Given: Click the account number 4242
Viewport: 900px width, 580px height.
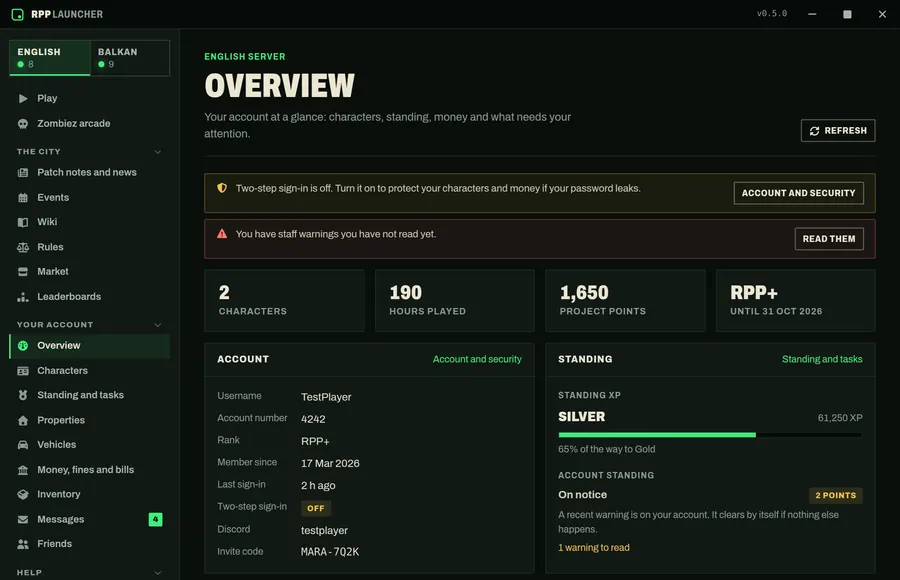Looking at the screenshot, I should [313, 420].
